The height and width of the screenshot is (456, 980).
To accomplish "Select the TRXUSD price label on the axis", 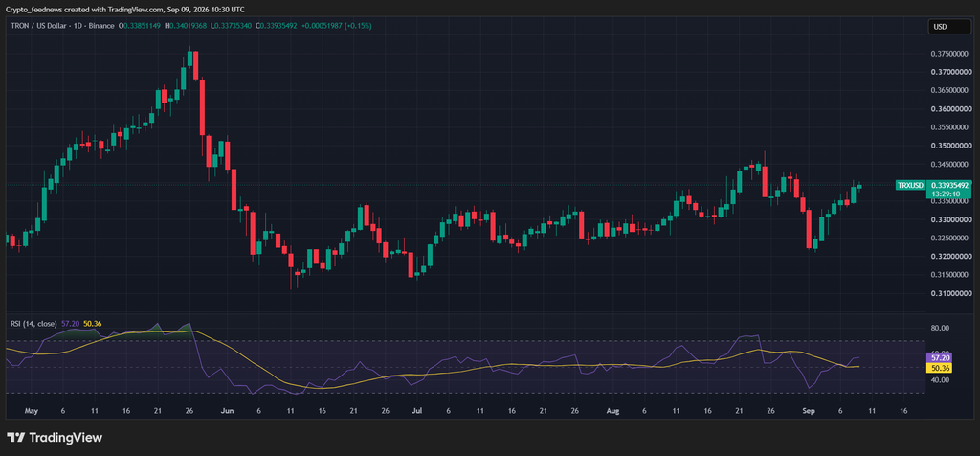I will (x=910, y=185).
